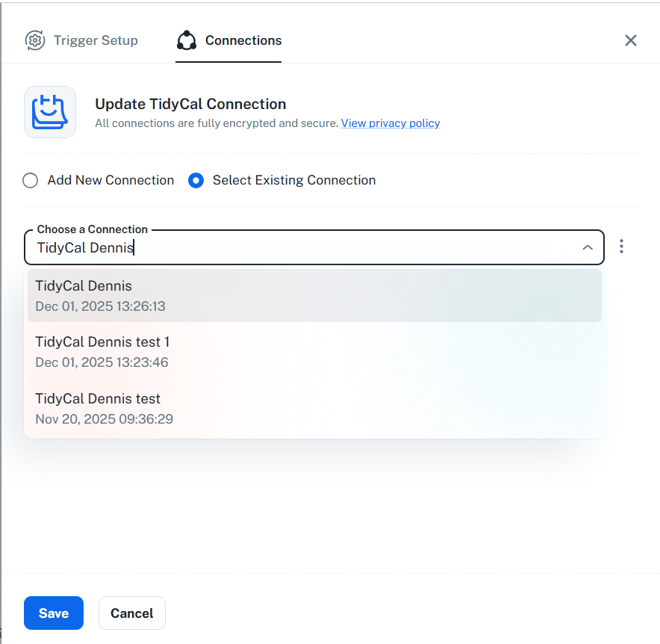Select the Select Existing Connection radio button
The height and width of the screenshot is (644, 660).
[x=196, y=180]
